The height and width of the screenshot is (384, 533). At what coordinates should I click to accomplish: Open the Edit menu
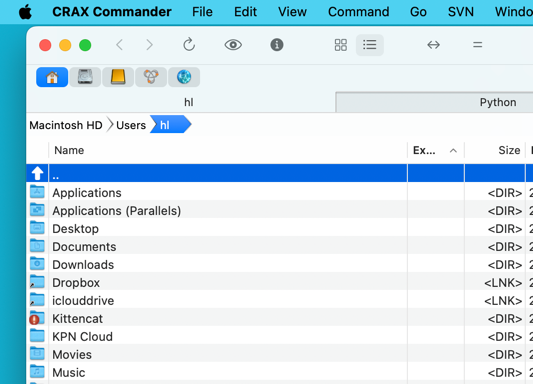245,12
